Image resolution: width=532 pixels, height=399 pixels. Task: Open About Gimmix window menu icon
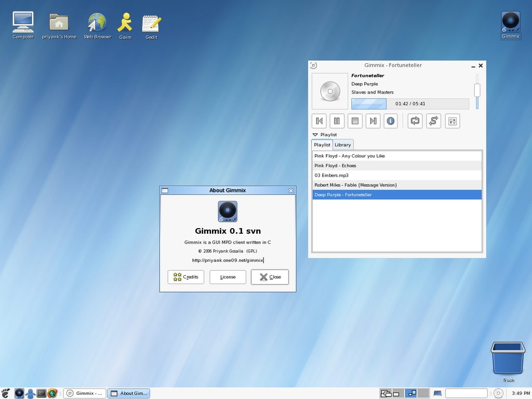tap(165, 191)
